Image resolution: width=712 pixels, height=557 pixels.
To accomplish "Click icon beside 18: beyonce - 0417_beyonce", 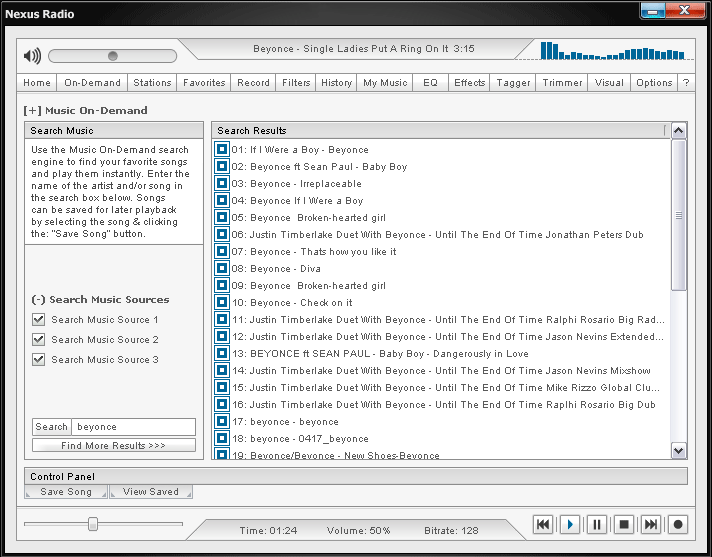I will tap(222, 439).
